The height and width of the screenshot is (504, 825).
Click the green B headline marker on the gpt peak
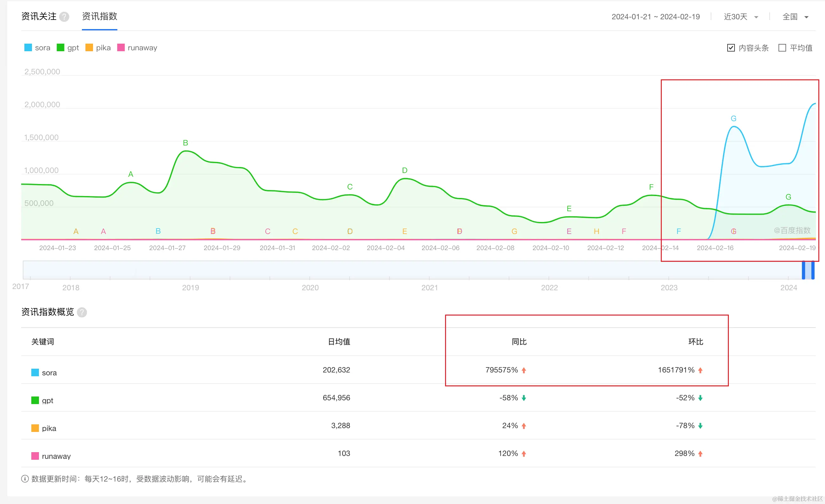[185, 143]
